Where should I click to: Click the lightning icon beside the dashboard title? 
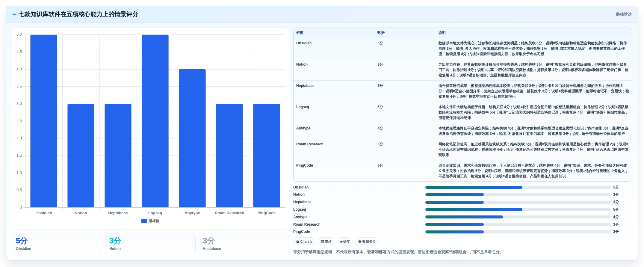14,14
